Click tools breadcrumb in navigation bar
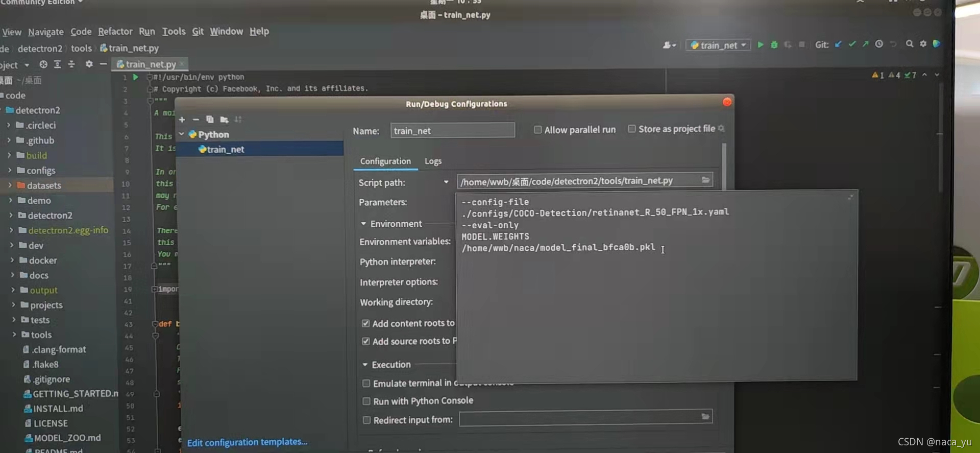 coord(82,48)
